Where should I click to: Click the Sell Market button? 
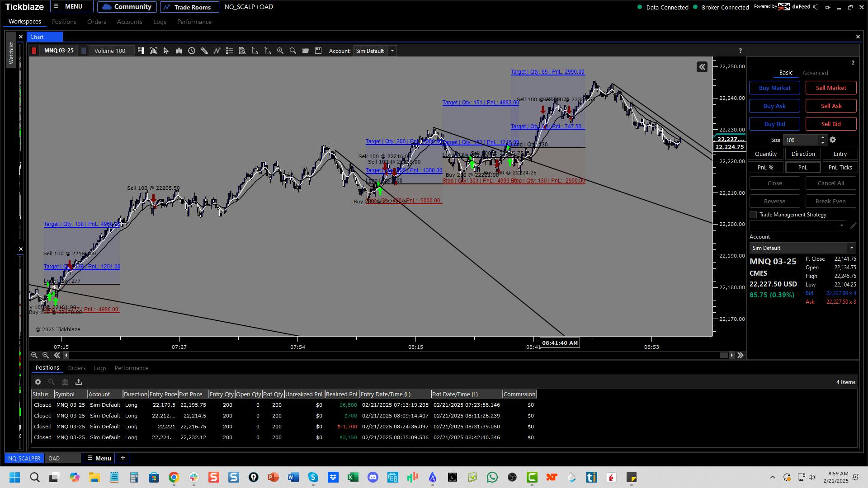831,88
